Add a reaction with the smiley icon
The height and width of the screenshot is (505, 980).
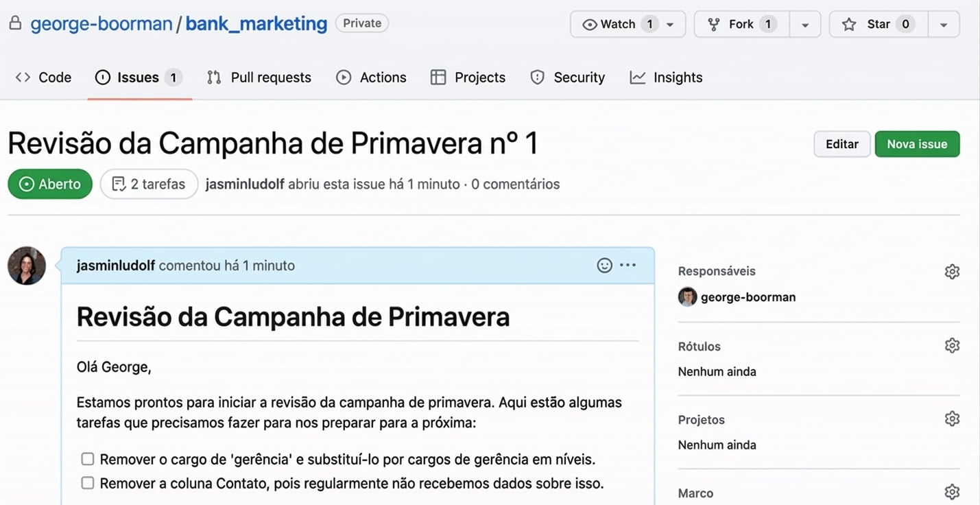tap(604, 266)
